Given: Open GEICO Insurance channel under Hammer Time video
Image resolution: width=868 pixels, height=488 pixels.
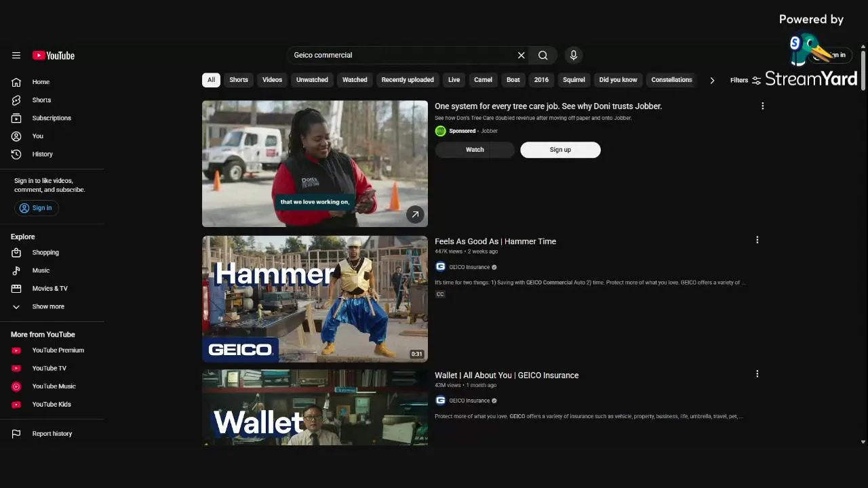Looking at the screenshot, I should (469, 267).
